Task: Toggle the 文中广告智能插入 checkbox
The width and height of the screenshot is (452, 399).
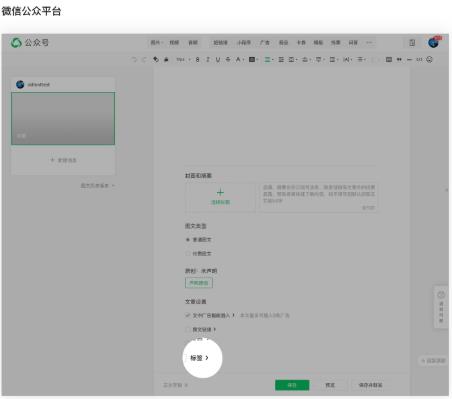Action: pos(188,315)
